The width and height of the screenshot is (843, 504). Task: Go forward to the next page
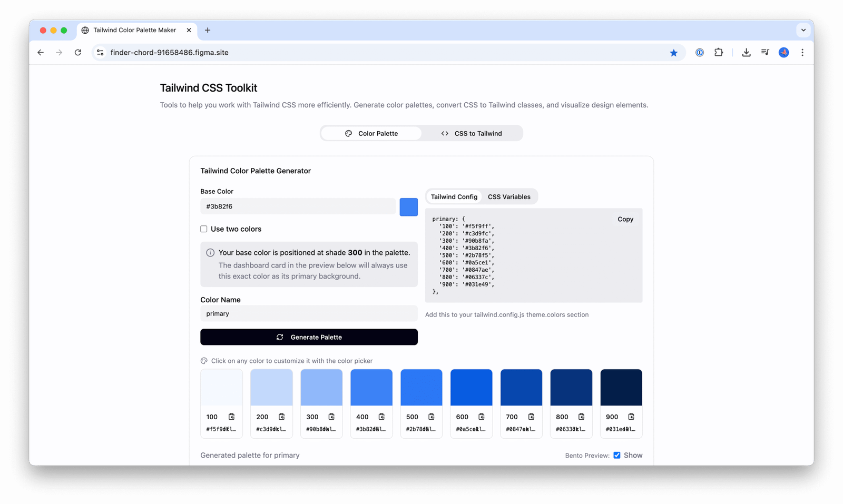pyautogui.click(x=59, y=53)
